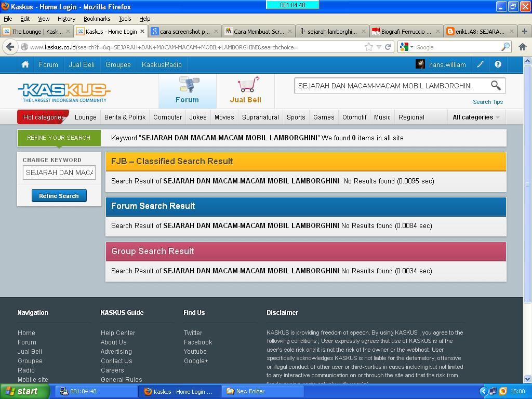Click the Change Keyword input field
This screenshot has width=532, height=399.
pos(59,172)
